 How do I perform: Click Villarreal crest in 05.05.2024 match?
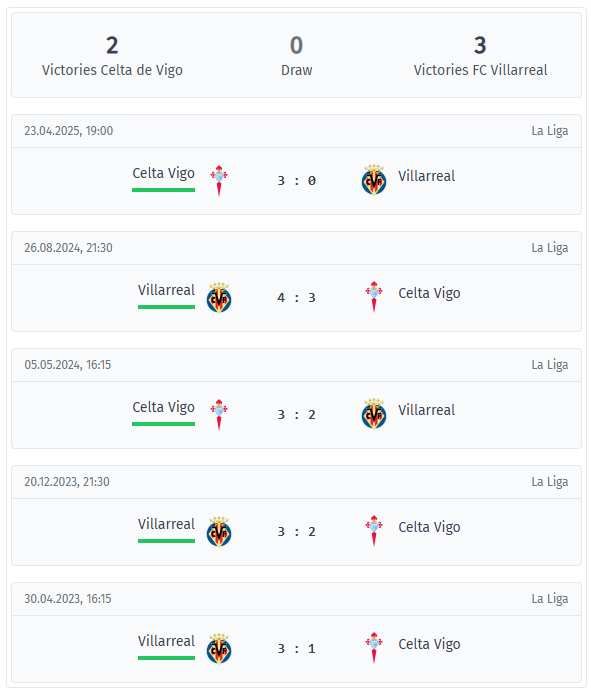tap(374, 414)
